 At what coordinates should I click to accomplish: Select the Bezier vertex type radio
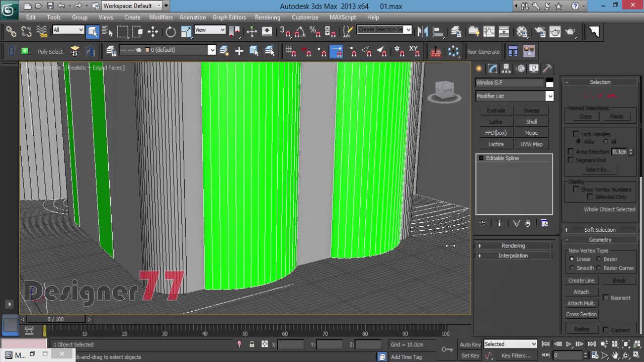pos(599,259)
